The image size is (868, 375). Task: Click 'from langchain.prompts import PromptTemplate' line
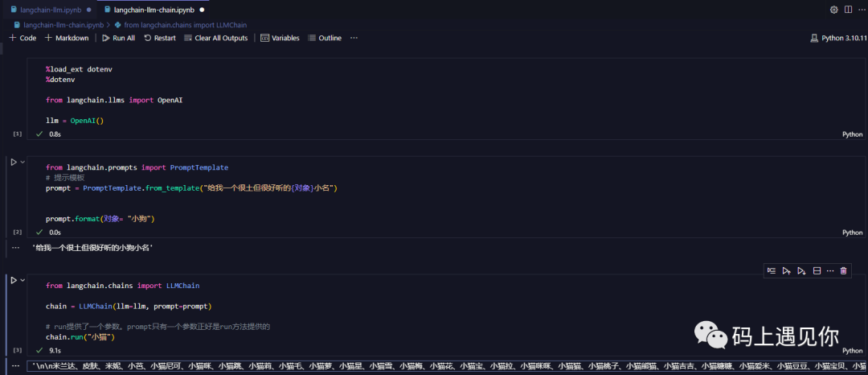coord(137,167)
